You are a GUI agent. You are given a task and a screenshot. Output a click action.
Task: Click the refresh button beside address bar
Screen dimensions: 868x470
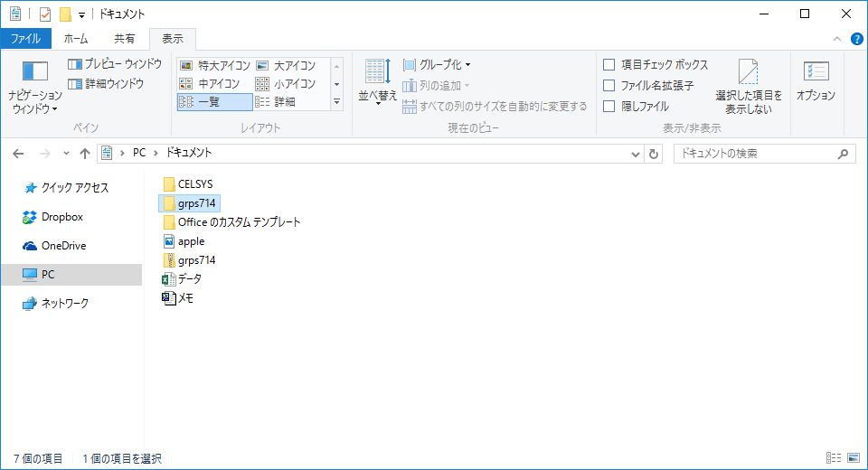[655, 154]
